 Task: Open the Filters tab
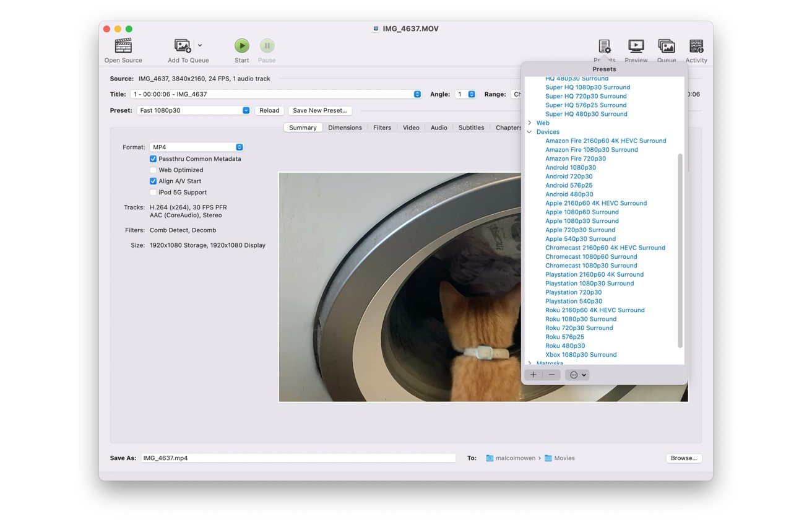coord(382,128)
